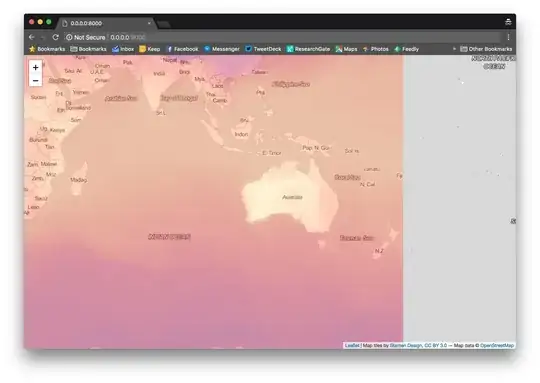The image size is (540, 383).
Task: Zoom out with the minus map button
Action: click(35, 80)
